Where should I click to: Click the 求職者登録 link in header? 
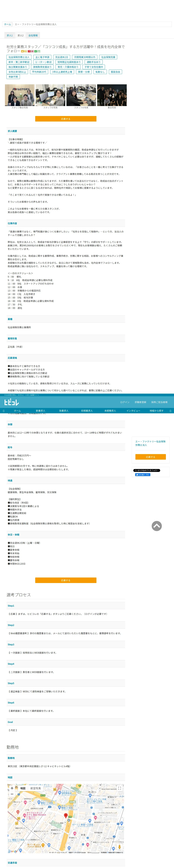pyautogui.click(x=140, y=402)
